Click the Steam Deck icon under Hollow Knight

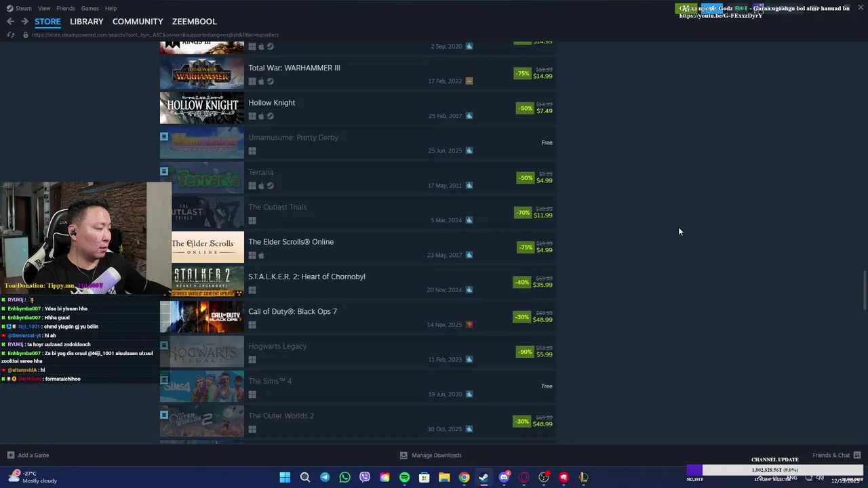(270, 117)
